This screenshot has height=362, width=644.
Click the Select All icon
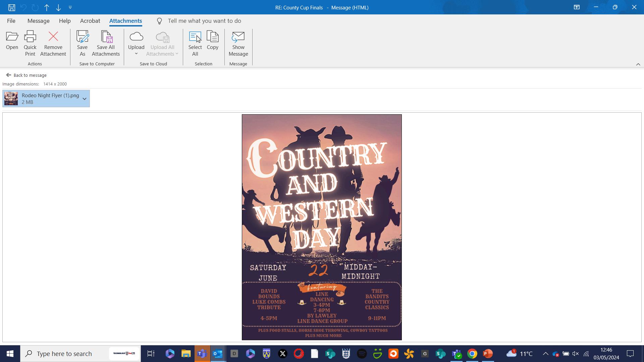point(195,37)
